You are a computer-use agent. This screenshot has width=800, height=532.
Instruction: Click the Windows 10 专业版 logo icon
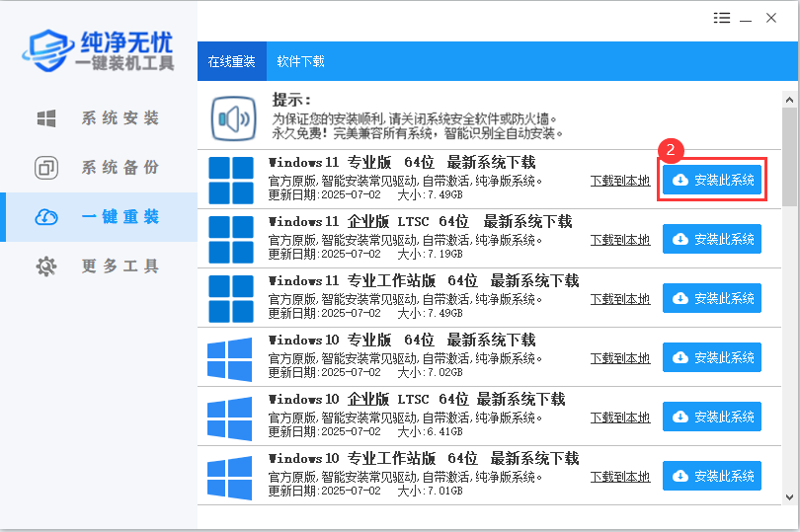[x=231, y=358]
